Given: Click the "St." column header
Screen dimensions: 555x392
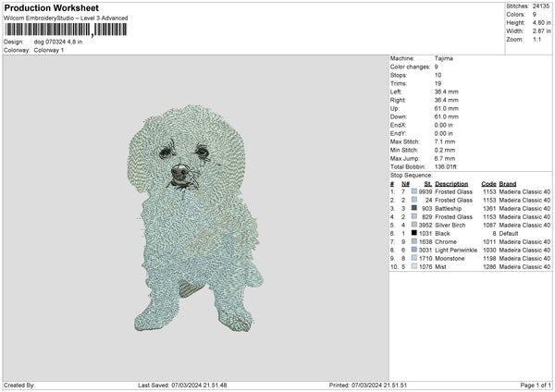Looking at the screenshot, I should [x=428, y=184].
